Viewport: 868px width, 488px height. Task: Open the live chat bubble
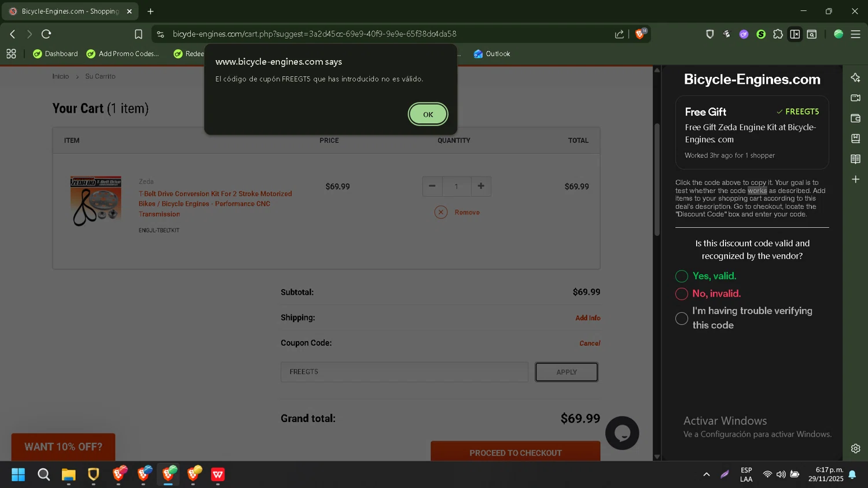pyautogui.click(x=622, y=433)
